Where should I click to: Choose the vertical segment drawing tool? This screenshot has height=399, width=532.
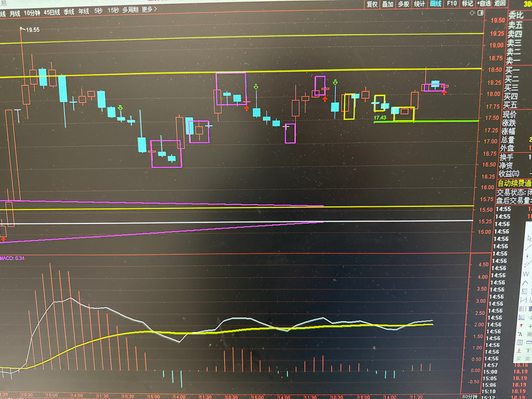[527, 256]
